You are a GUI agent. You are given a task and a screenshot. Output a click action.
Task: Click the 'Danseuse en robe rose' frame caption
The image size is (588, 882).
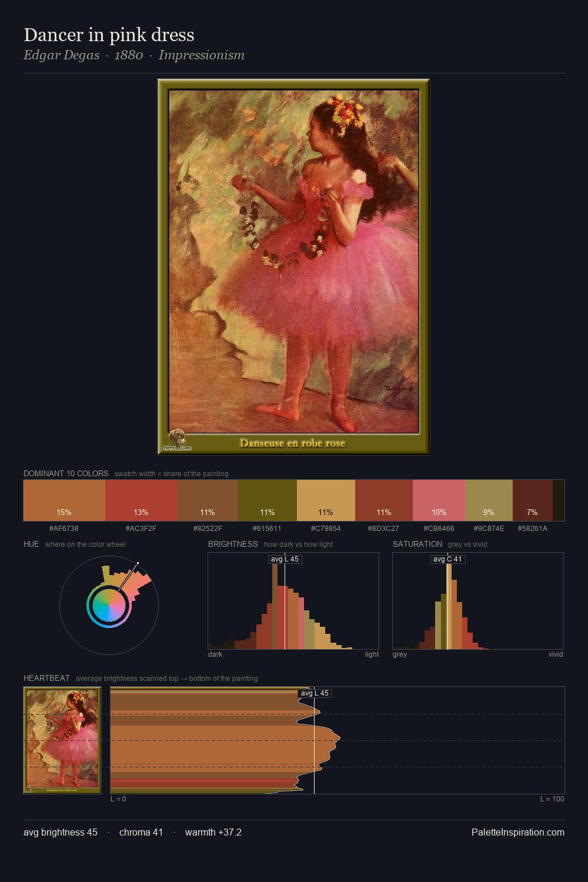click(x=292, y=443)
